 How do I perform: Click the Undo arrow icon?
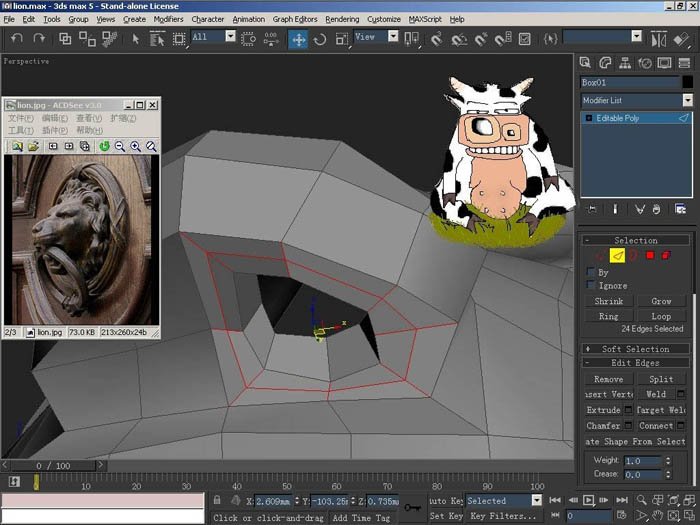coord(17,38)
